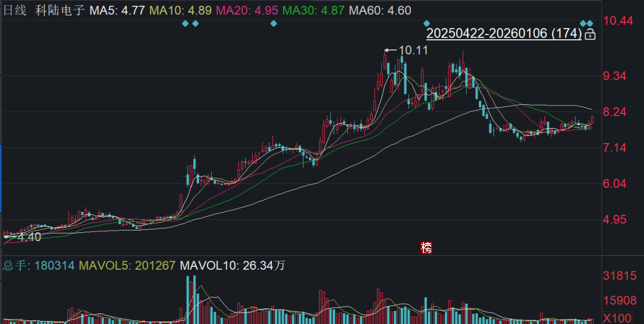Click the 总手 total volume label
The width and height of the screenshot is (644, 324).
[x=17, y=266]
